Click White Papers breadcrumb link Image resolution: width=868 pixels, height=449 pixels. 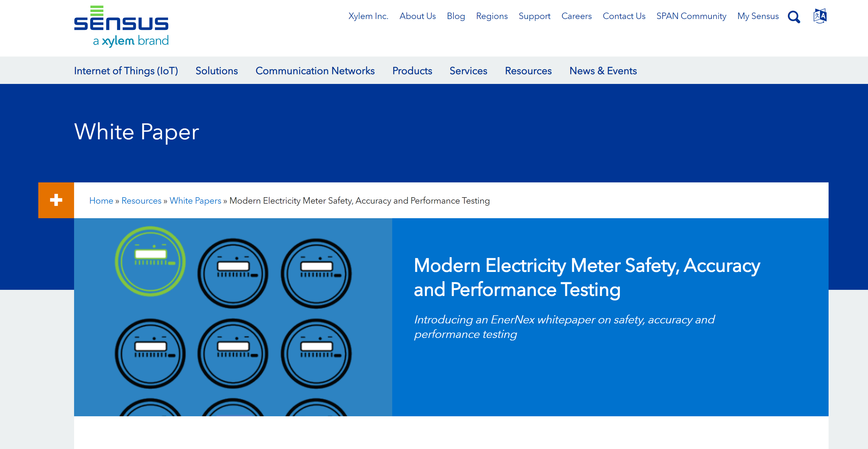point(195,201)
